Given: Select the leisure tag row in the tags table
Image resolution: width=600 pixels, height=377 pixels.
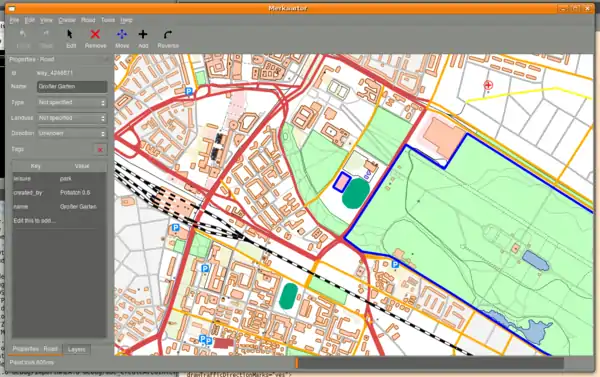Looking at the screenshot, I should point(59,179).
